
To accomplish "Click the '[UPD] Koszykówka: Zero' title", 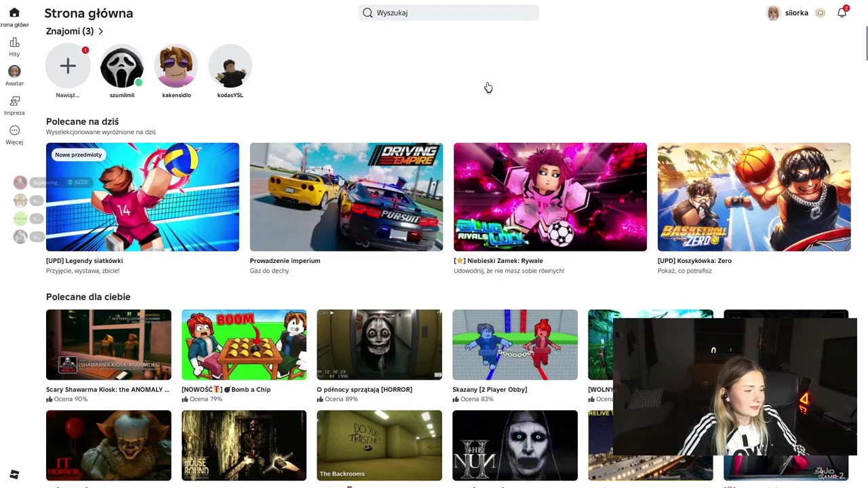I will [694, 261].
